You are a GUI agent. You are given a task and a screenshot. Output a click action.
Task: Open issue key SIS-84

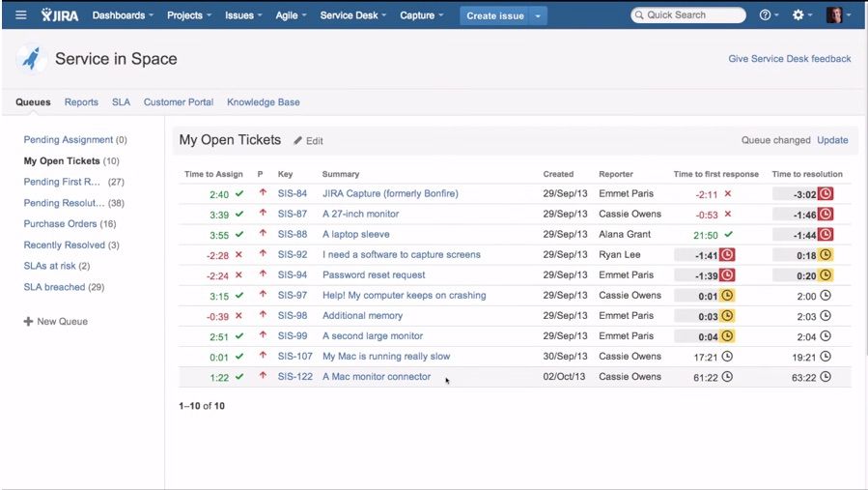293,193
